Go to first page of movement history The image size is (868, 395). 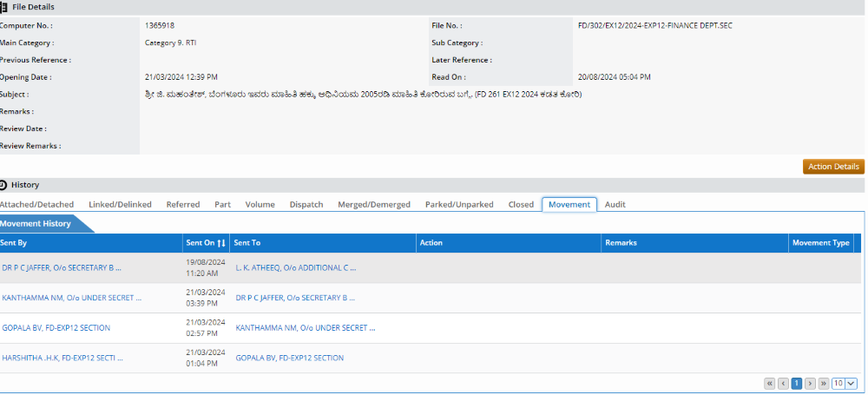(x=769, y=383)
